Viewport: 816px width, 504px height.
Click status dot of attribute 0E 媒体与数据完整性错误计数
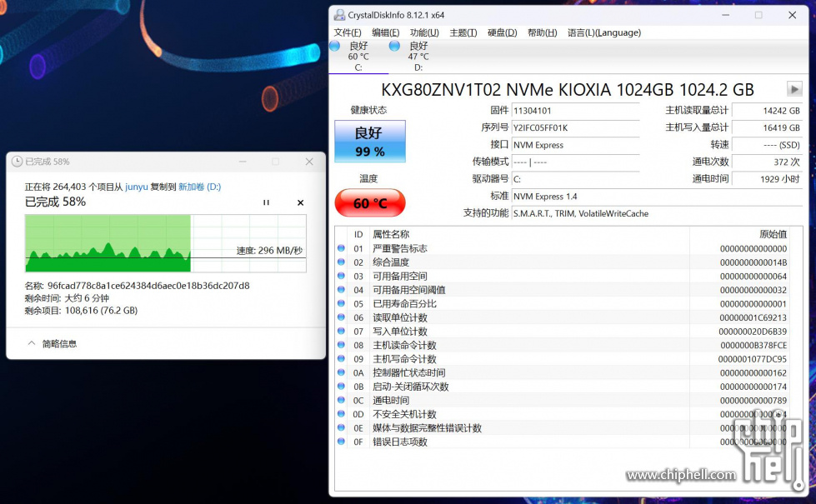342,427
